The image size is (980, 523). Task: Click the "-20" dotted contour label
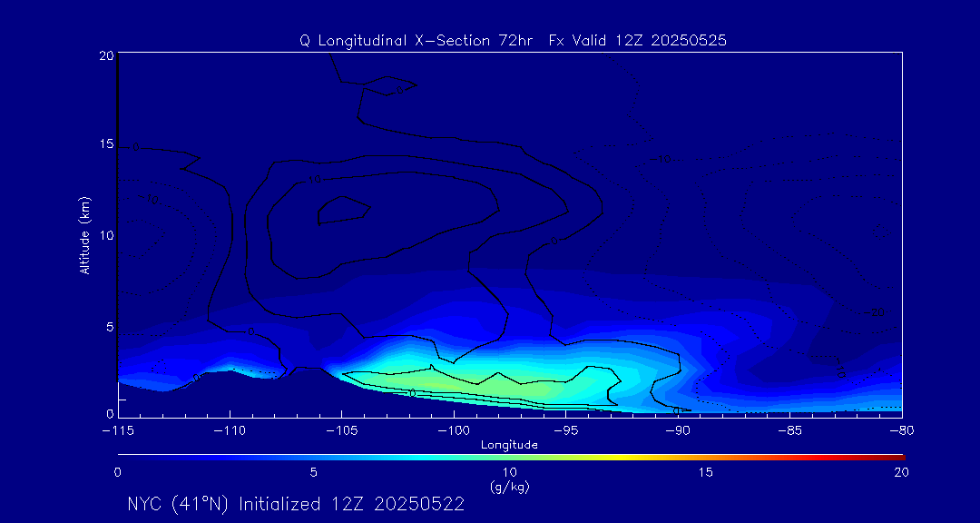[x=875, y=312]
